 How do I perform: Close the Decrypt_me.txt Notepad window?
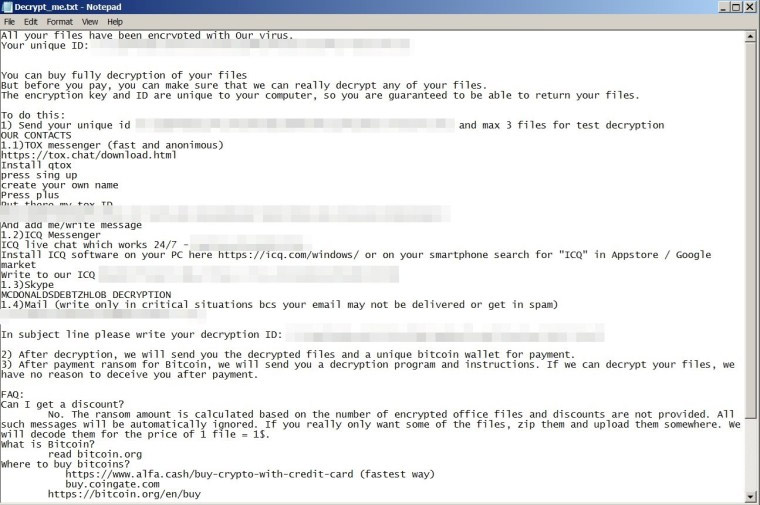click(x=749, y=7)
